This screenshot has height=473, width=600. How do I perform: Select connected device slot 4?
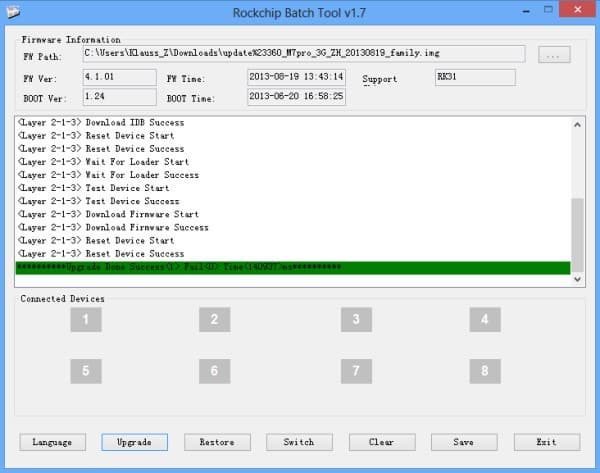point(485,319)
